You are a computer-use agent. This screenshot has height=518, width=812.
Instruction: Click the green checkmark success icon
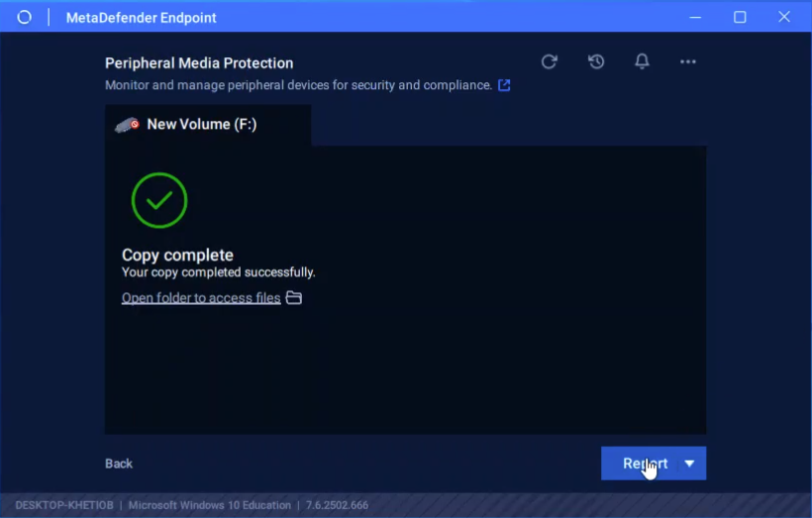click(159, 200)
